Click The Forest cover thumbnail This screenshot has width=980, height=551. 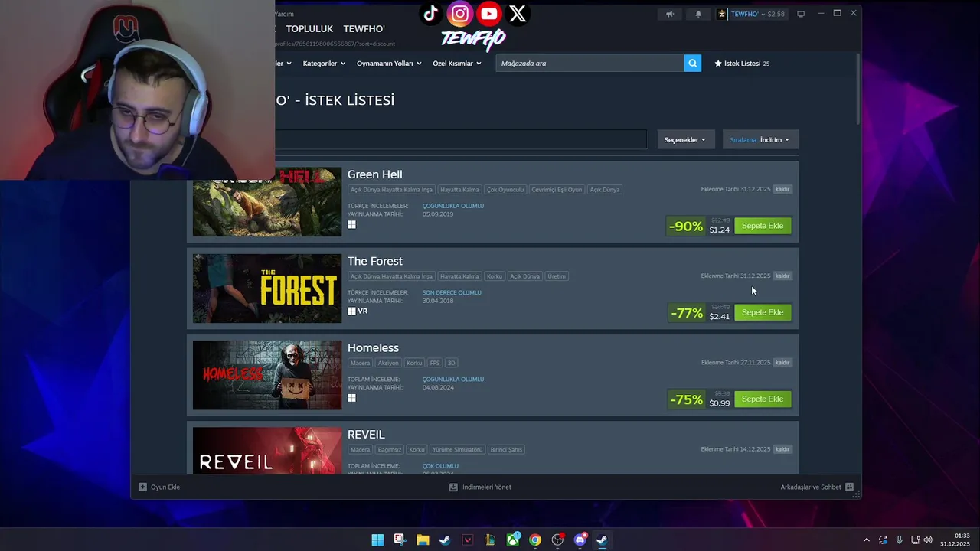(x=267, y=289)
